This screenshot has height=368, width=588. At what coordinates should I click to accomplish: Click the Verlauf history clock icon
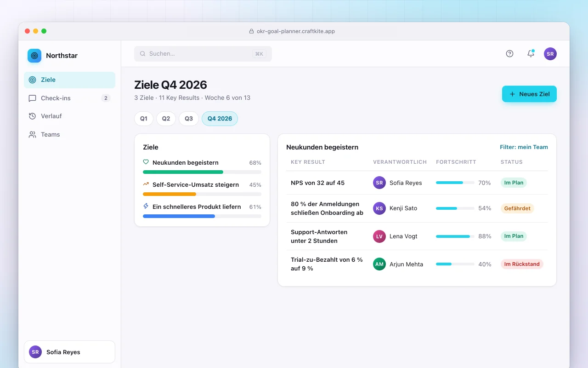pyautogui.click(x=32, y=116)
